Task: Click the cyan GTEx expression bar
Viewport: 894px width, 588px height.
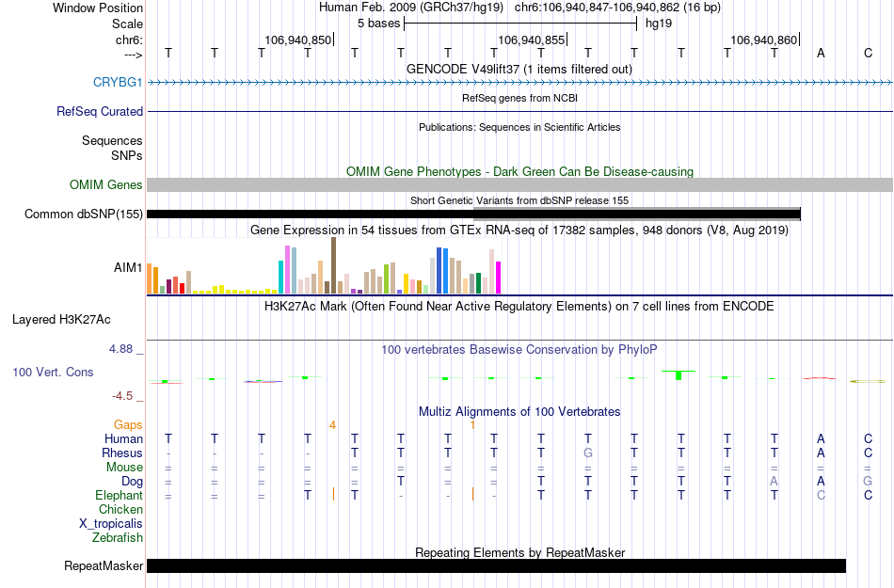Action: [281, 277]
